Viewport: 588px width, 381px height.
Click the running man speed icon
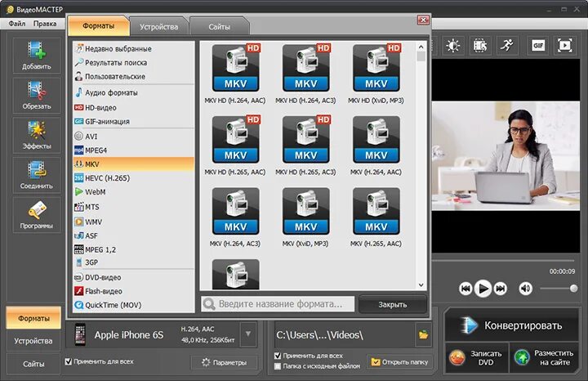[507, 46]
